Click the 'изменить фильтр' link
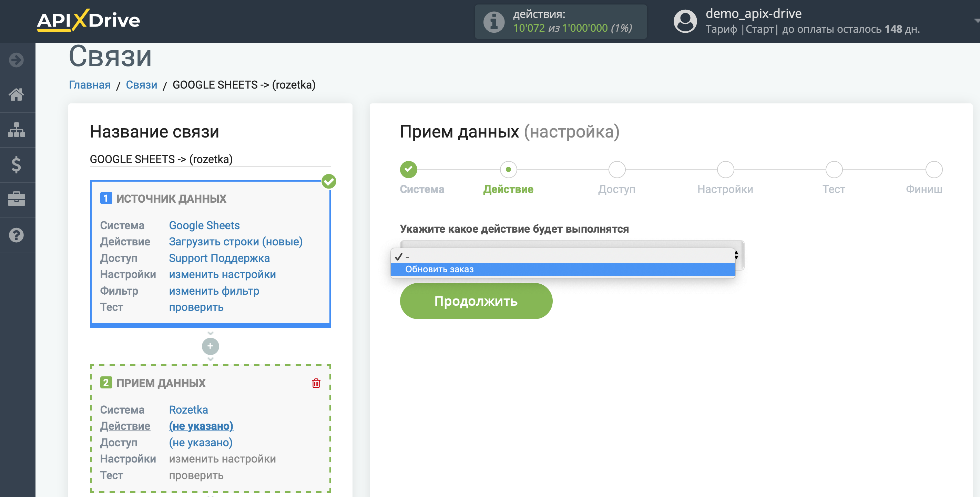The image size is (980, 497). tap(214, 291)
